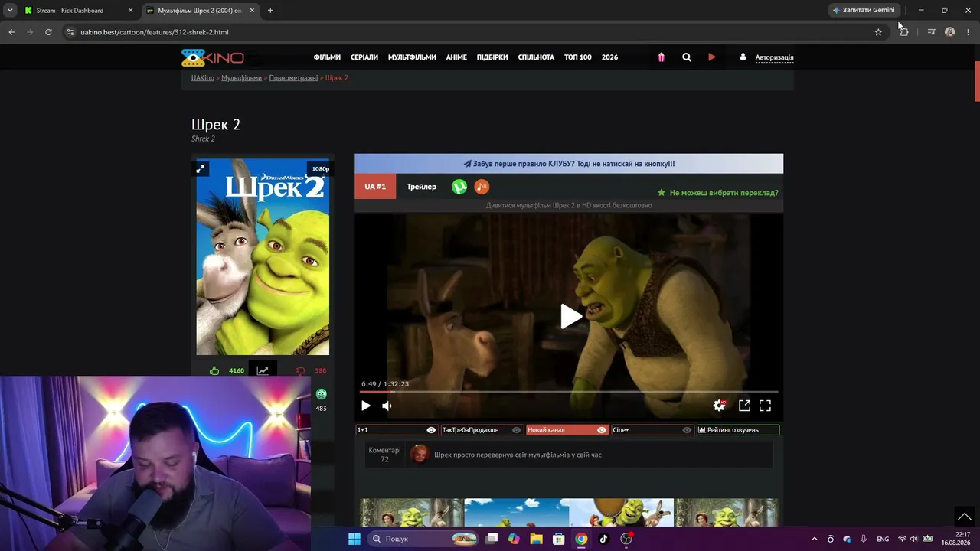
Task: Follow the Повнометражні breadcrumb link
Action: pos(293,78)
